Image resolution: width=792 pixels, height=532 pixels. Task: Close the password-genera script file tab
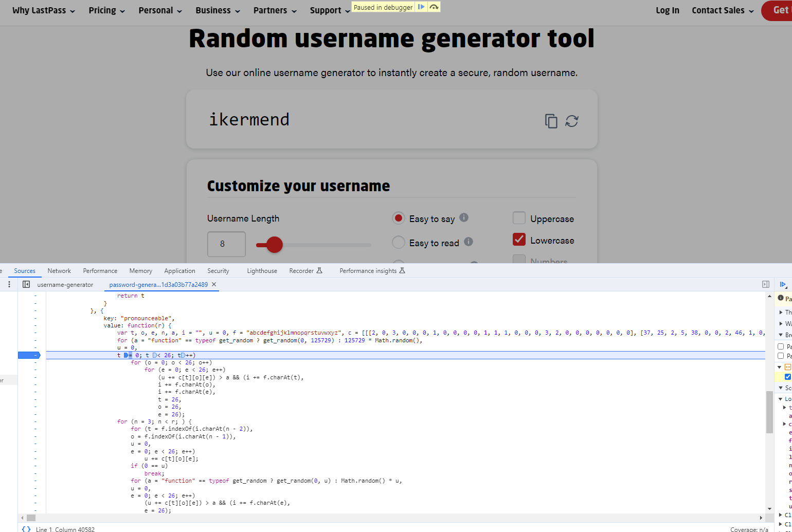point(214,284)
